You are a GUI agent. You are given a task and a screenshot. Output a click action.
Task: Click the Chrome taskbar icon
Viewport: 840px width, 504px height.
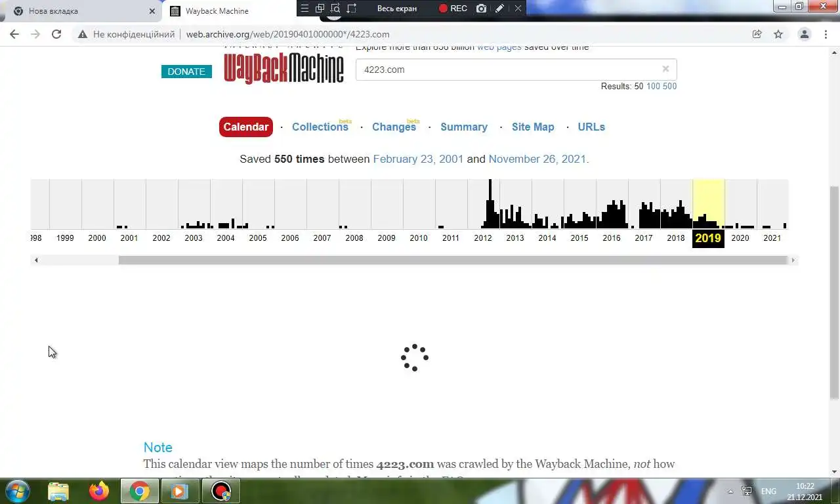(x=139, y=491)
